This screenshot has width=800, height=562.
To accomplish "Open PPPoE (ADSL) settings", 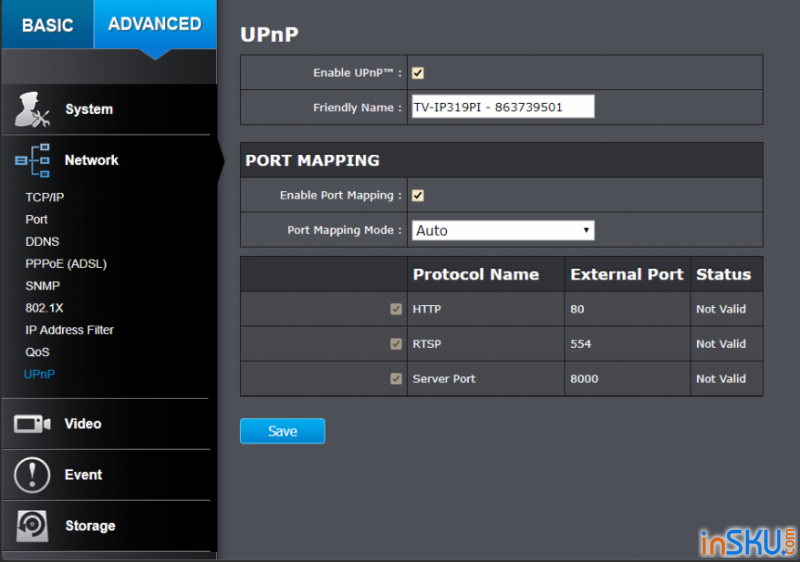I will (x=66, y=264).
